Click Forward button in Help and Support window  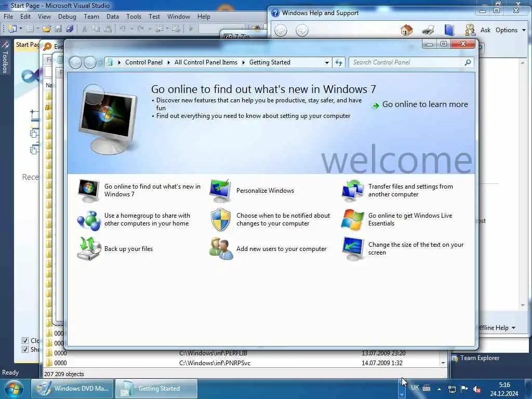tap(302, 31)
